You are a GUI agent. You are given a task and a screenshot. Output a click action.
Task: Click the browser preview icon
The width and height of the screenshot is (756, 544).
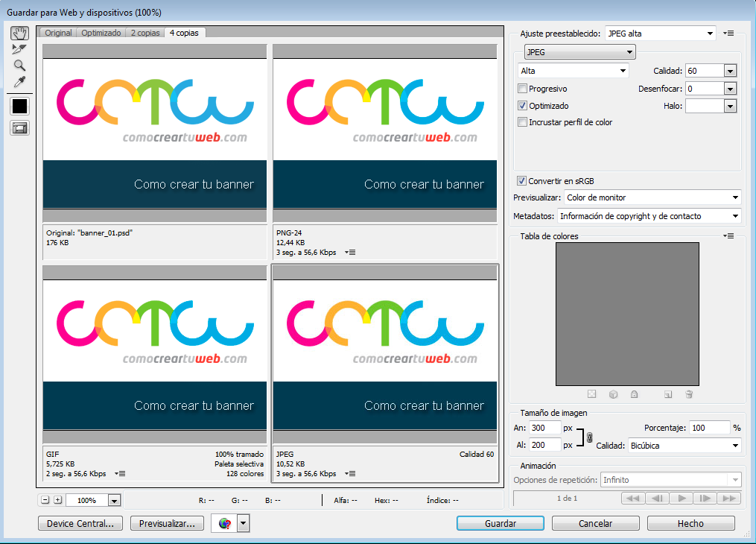click(224, 523)
